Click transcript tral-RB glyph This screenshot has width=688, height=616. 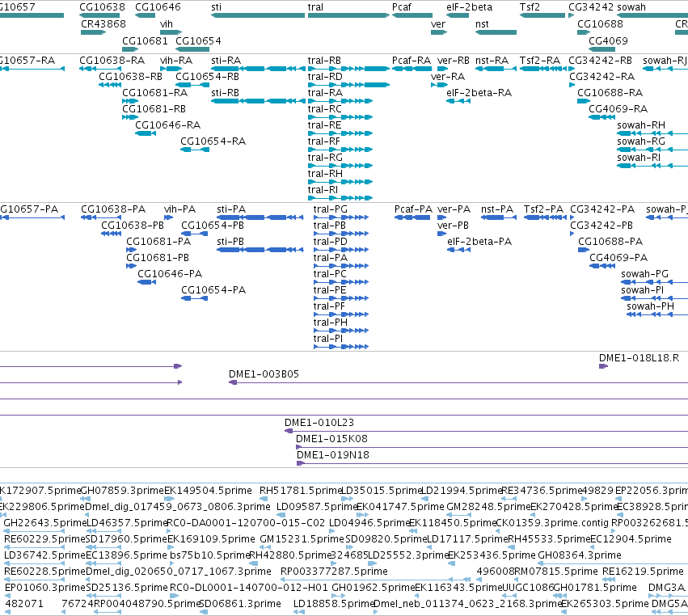point(348,69)
